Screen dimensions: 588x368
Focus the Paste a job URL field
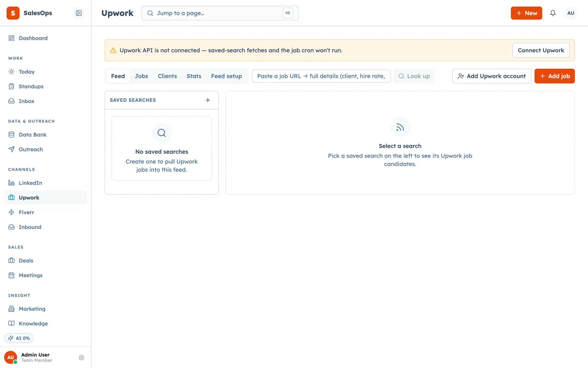321,76
